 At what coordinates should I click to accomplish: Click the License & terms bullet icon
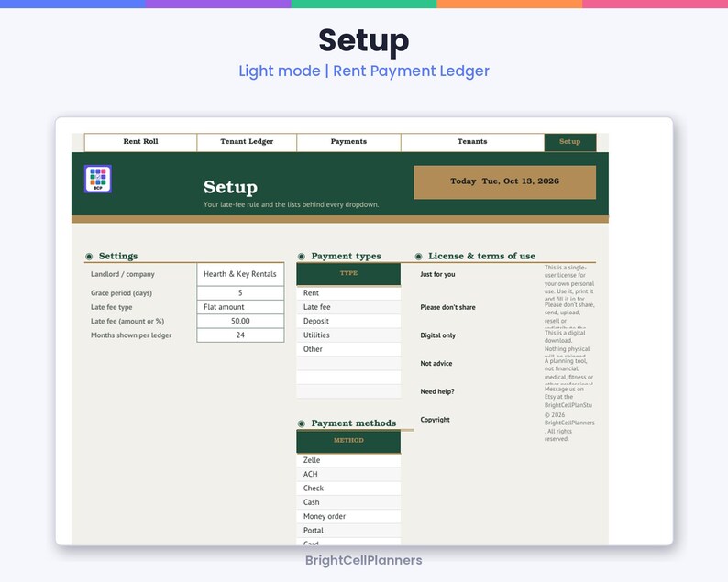point(418,257)
